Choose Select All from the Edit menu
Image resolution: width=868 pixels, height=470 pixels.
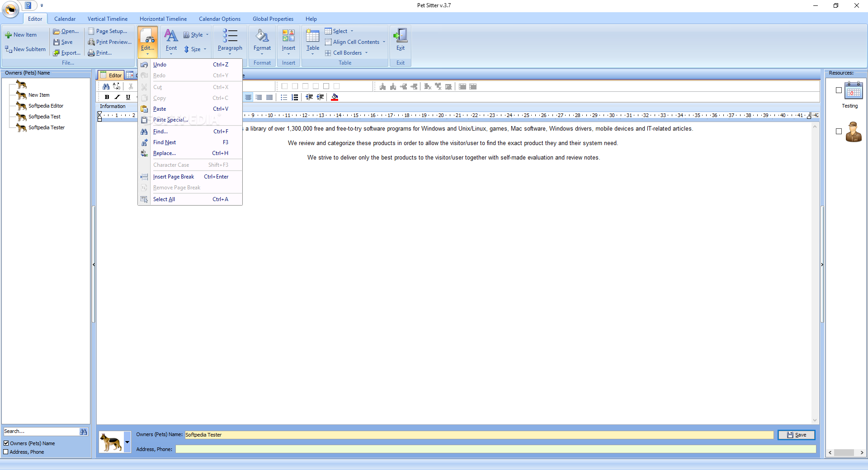[x=164, y=199]
